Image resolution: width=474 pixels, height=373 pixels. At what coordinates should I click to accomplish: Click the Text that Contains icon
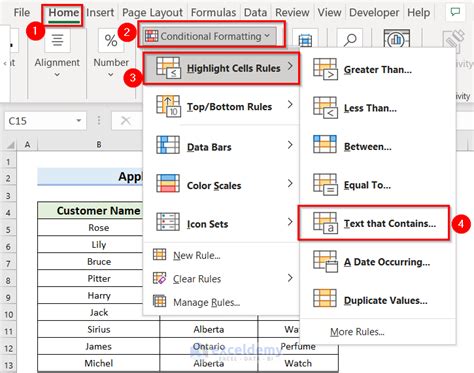point(325,223)
